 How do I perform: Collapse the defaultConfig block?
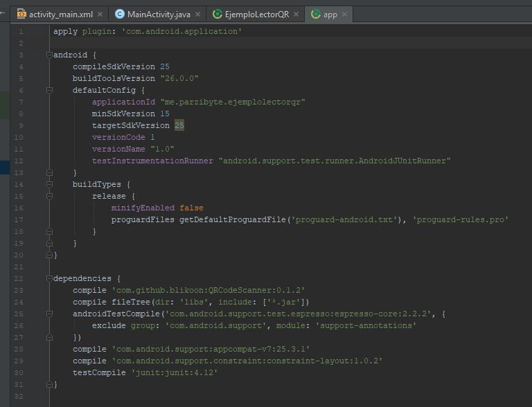point(50,90)
